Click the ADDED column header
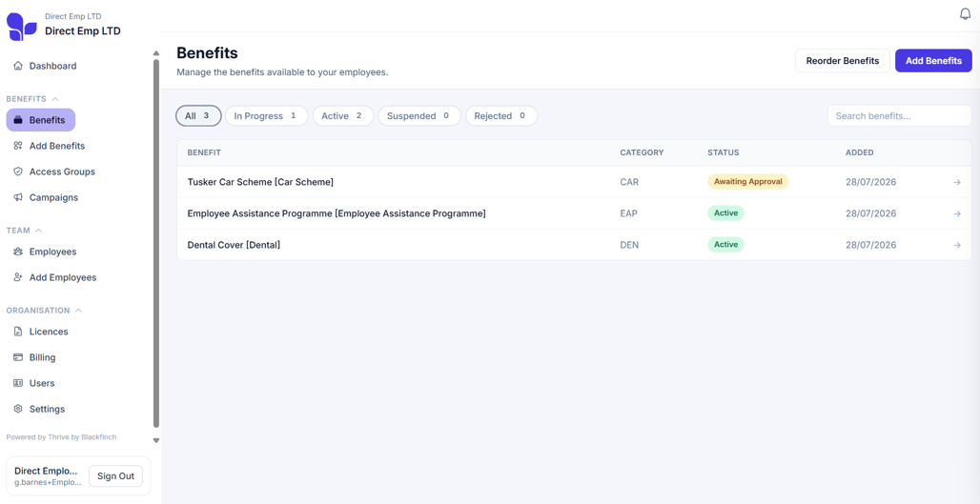This screenshot has height=504, width=980. click(x=859, y=152)
